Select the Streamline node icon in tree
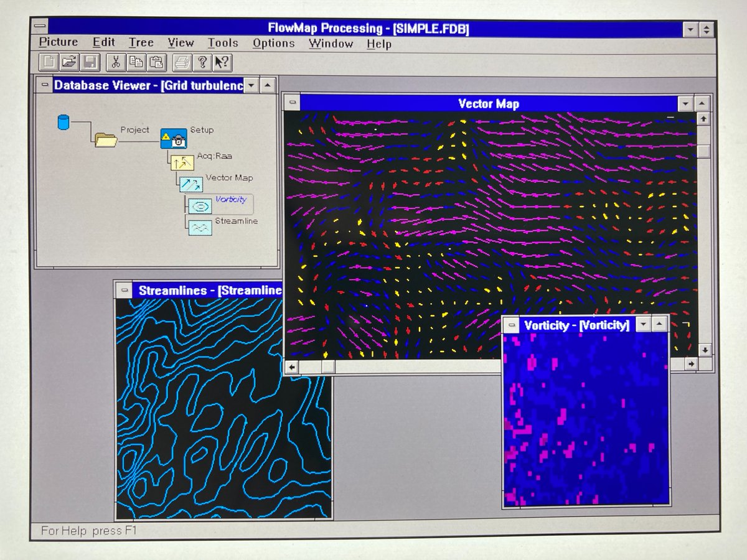 click(200, 227)
